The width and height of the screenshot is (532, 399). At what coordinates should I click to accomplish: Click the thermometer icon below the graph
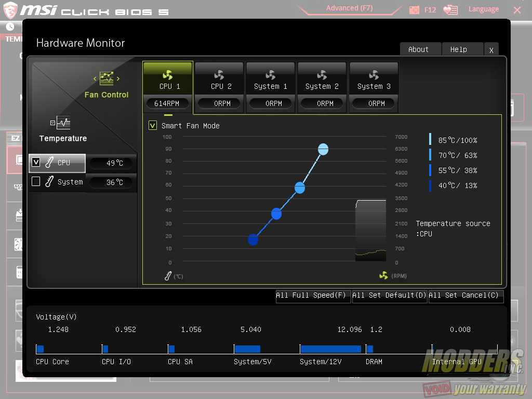pyautogui.click(x=168, y=276)
